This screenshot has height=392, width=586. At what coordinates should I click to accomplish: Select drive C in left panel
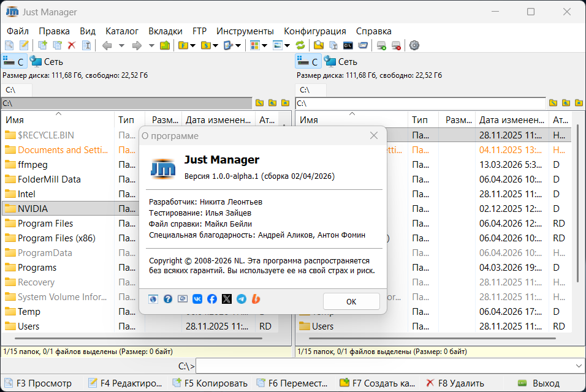tap(14, 61)
